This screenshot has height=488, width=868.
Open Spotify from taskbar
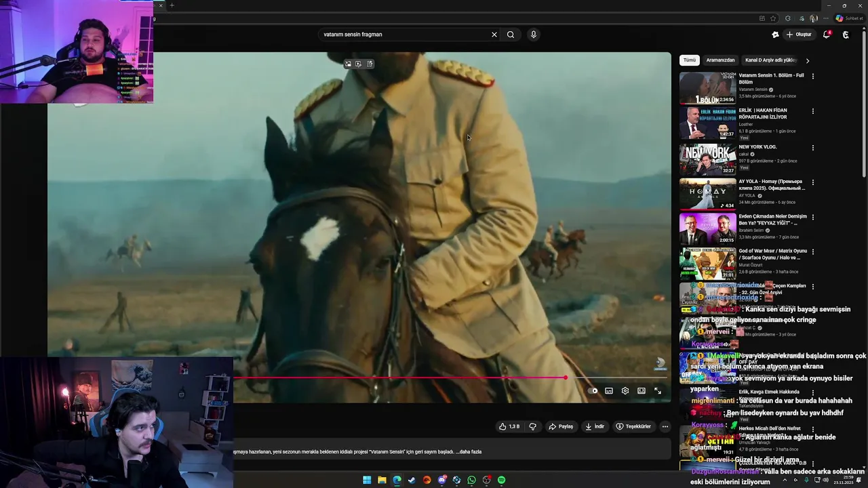tap(501, 480)
